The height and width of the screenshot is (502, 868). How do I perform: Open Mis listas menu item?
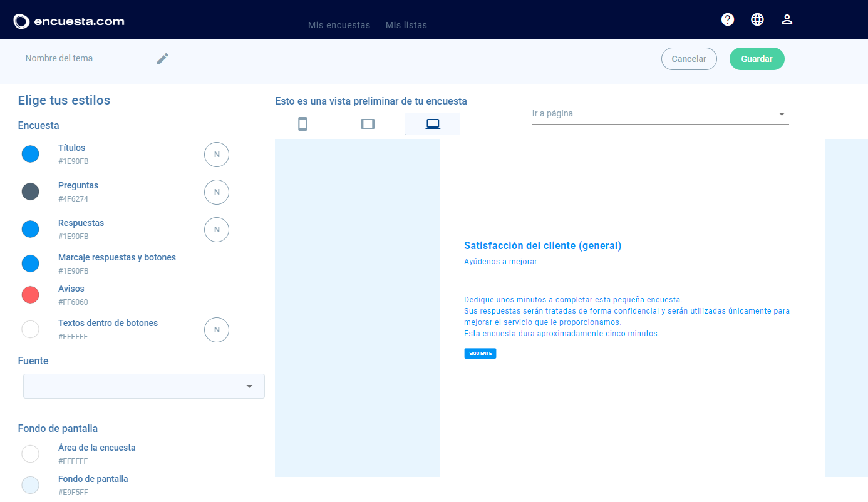click(406, 26)
